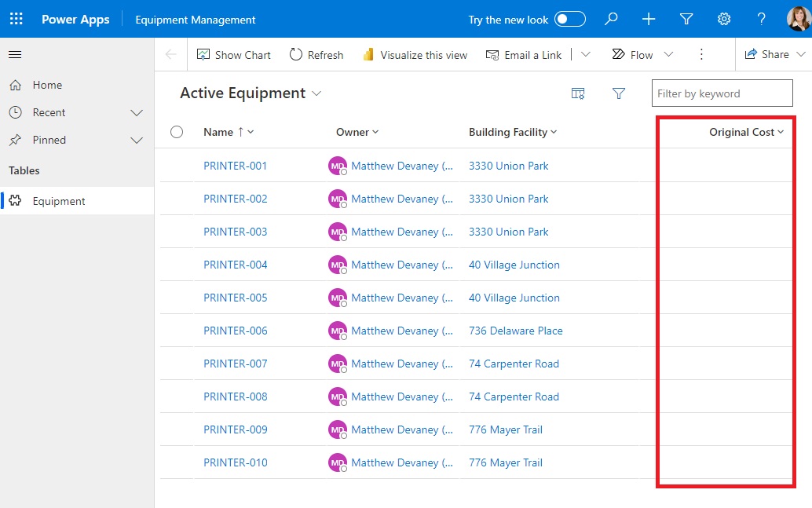Expand the Recent section in sidebar
This screenshot has width=812, height=508.
(137, 113)
